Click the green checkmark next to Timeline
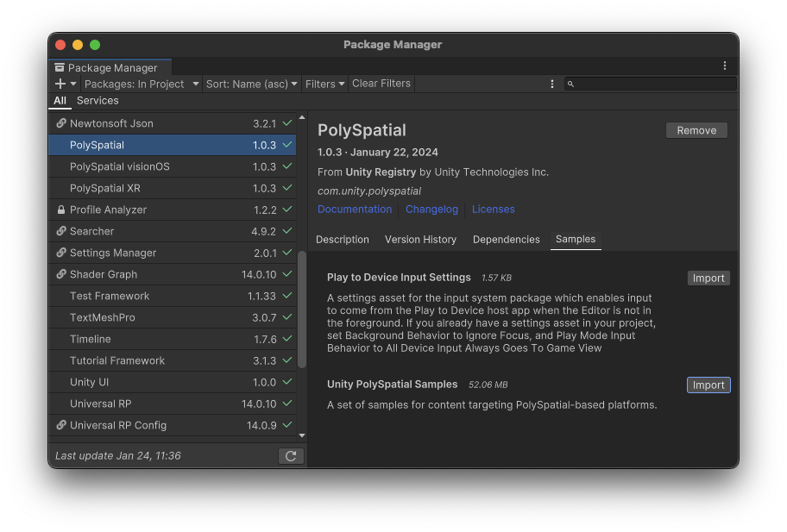The width and height of the screenshot is (787, 532). point(285,339)
